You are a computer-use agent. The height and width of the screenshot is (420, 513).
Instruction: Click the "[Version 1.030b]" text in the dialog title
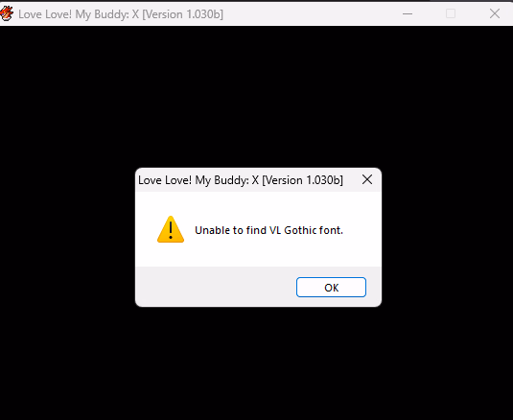(x=303, y=180)
